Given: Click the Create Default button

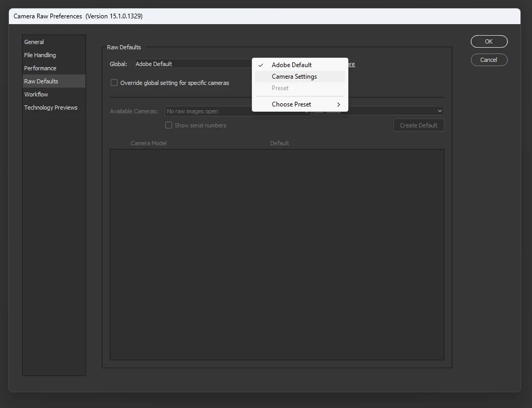Looking at the screenshot, I should click(419, 125).
